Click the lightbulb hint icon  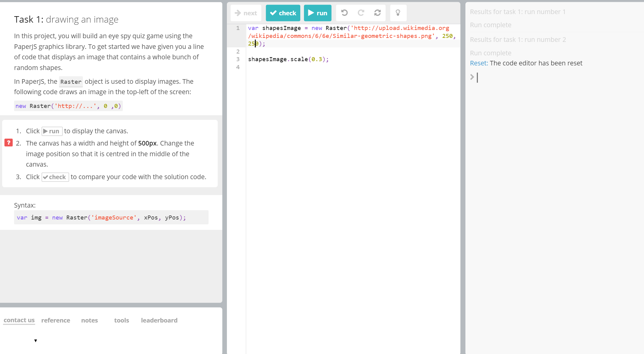tap(398, 13)
